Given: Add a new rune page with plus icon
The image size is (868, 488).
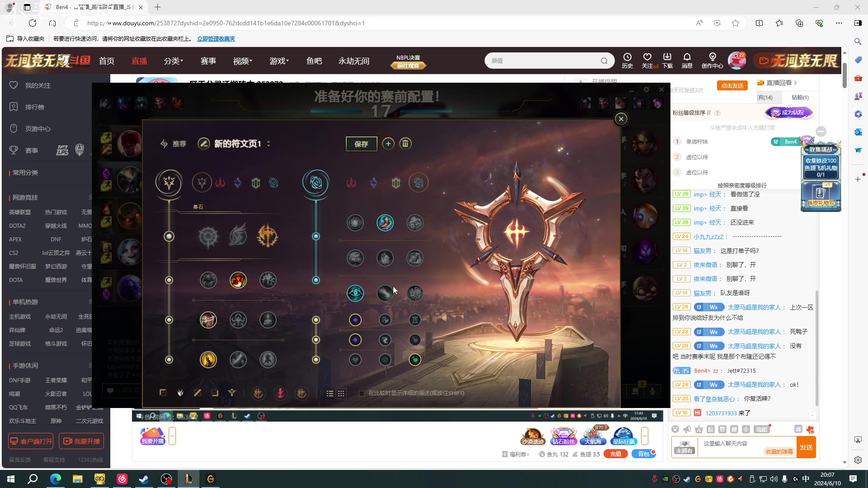Looking at the screenshot, I should pos(388,144).
